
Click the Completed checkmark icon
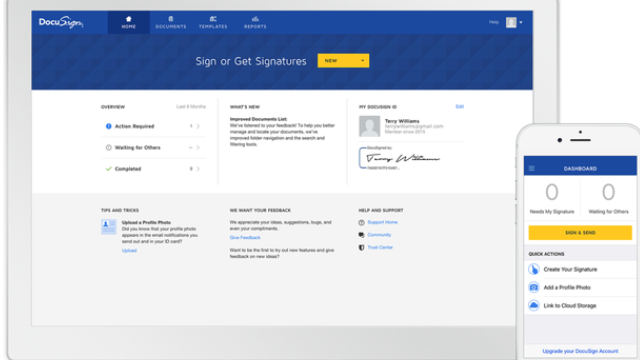pos(109,169)
